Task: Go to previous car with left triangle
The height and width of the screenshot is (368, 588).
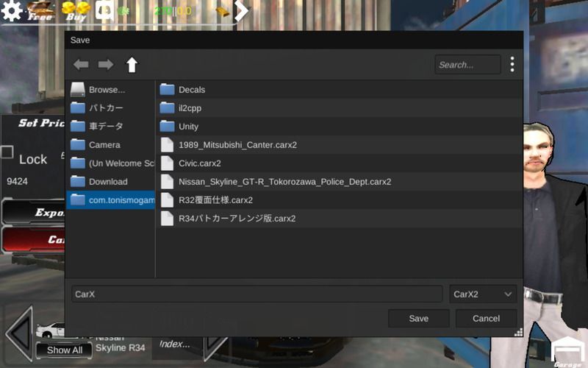Action: pos(18,333)
